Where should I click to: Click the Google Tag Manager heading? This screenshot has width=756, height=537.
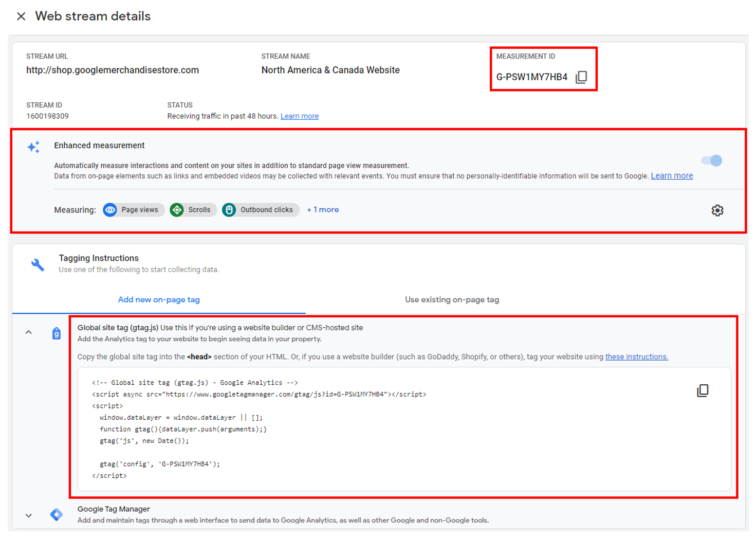click(x=114, y=509)
